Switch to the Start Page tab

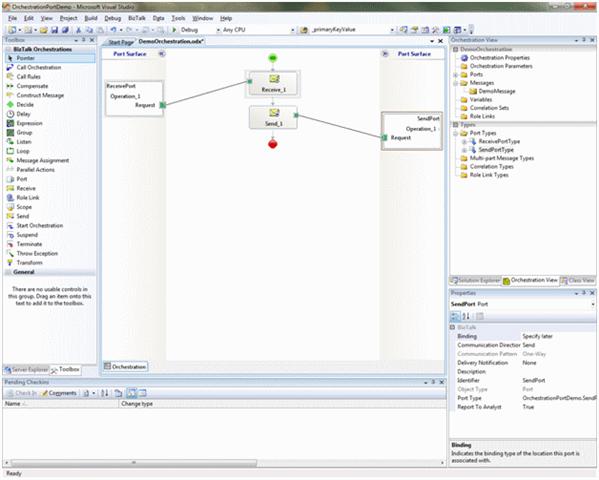(120, 42)
